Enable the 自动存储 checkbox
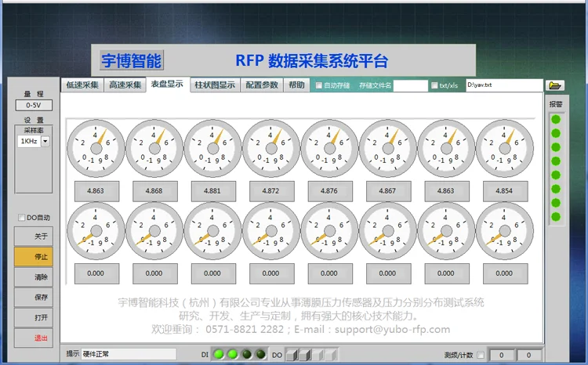 [319, 85]
